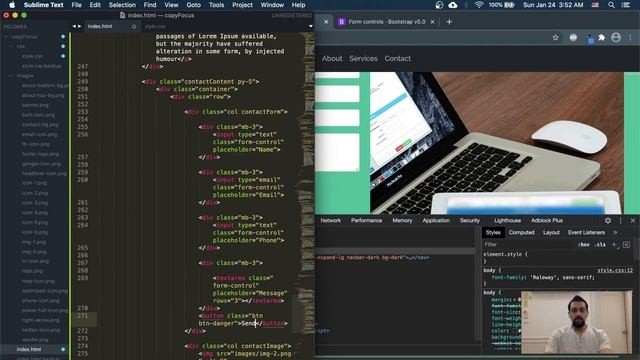Switch to the style.css editor tab

point(155,26)
